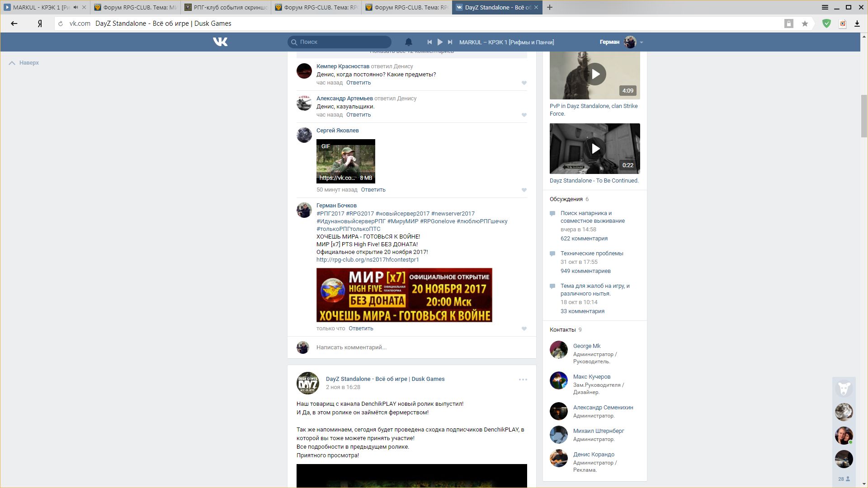Go to previous track in header player
868x488 pixels.
[x=429, y=42]
